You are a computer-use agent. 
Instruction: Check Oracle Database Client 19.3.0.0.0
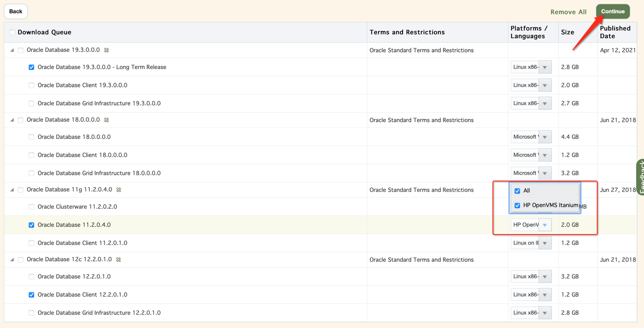tap(31, 85)
